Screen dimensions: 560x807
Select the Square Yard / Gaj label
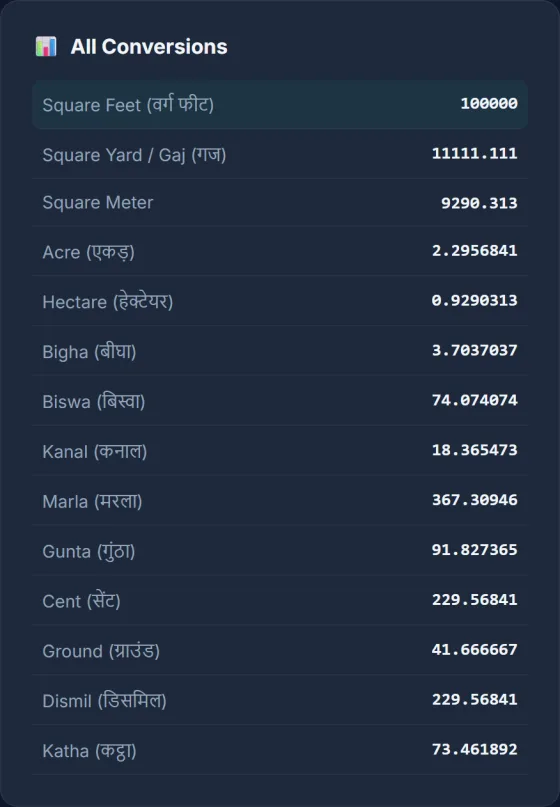[x=134, y=155]
